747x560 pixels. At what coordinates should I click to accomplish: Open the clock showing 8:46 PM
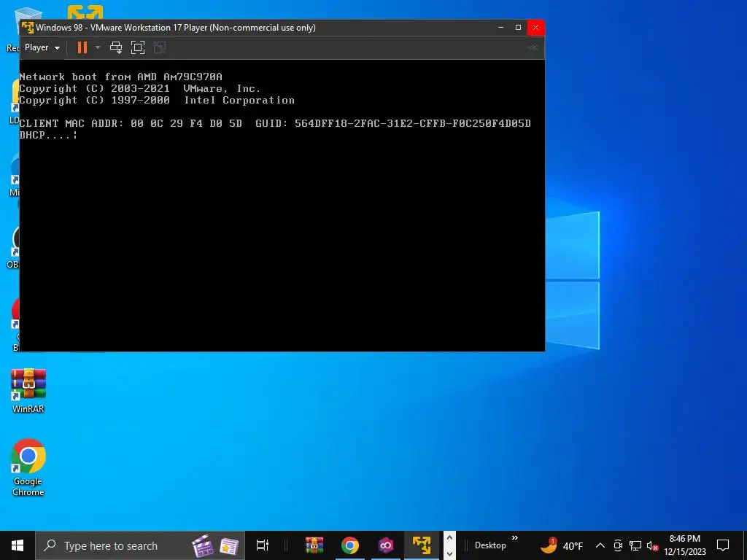point(684,545)
